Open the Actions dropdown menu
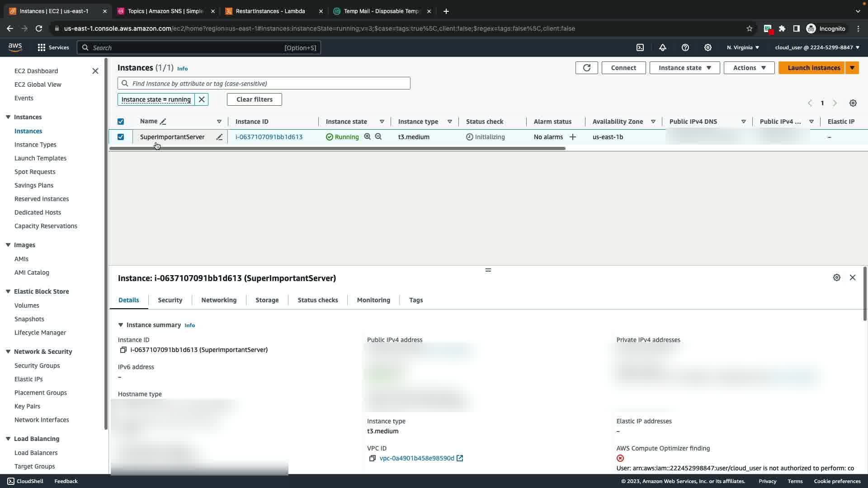The image size is (868, 488). tap(749, 68)
